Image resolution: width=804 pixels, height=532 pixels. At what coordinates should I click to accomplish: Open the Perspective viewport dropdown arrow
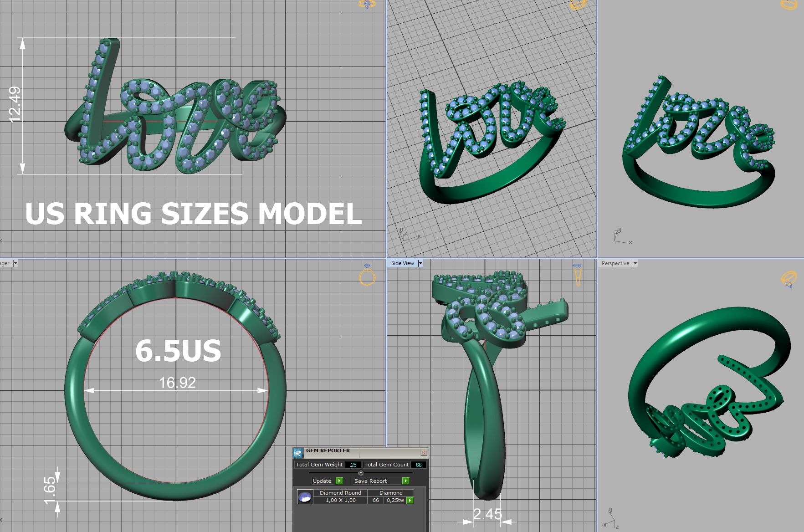(x=635, y=263)
